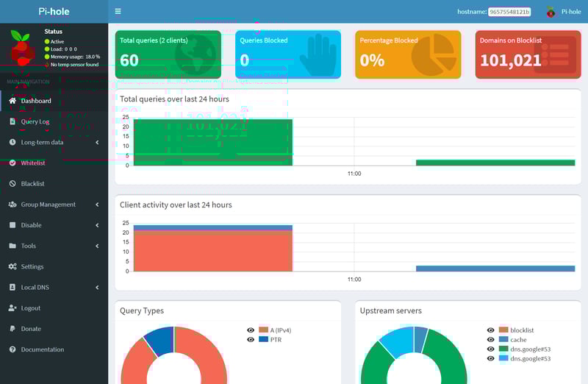
Task: Click the Pi-hole title link
Action: click(54, 12)
